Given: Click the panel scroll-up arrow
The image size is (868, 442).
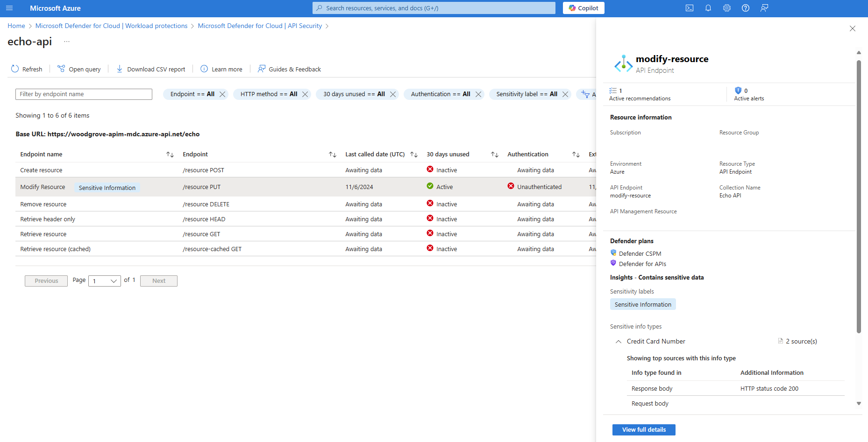Looking at the screenshot, I should point(859,52).
